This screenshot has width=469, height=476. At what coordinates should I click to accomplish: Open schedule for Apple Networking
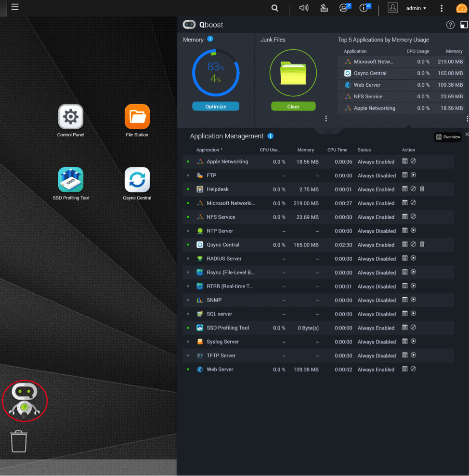(x=404, y=161)
